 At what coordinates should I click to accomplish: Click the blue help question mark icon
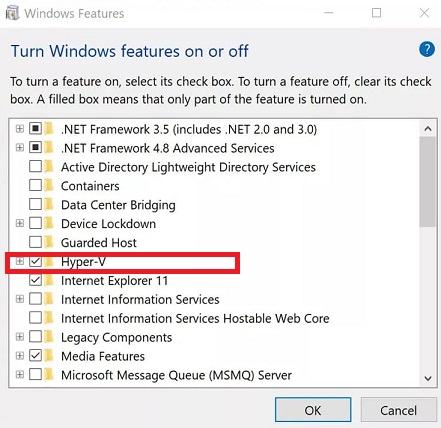[427, 50]
